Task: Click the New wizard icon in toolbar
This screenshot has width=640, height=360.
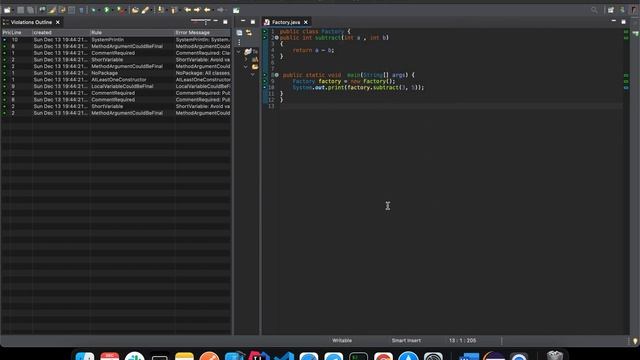Action: pyautogui.click(x=7, y=10)
